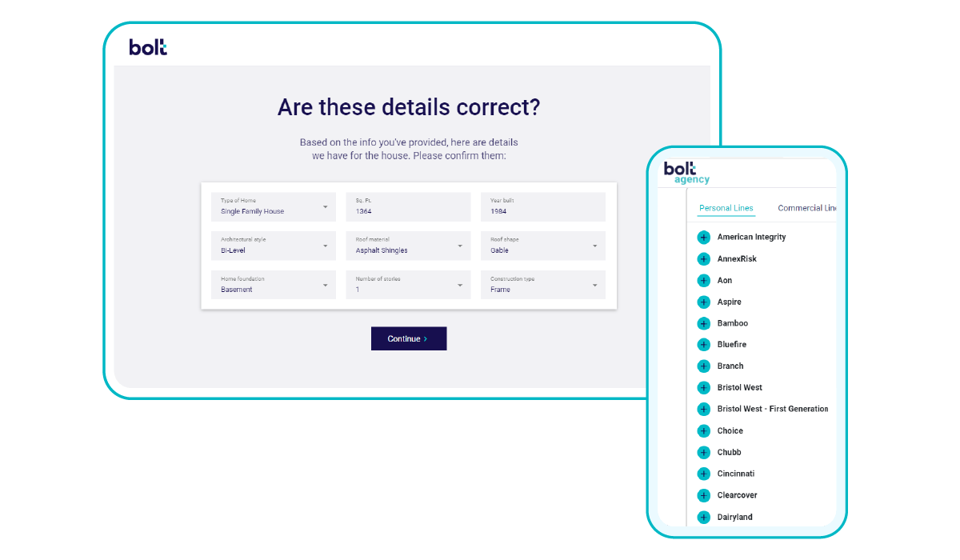Open the Type of Home dropdown

pos(273,206)
